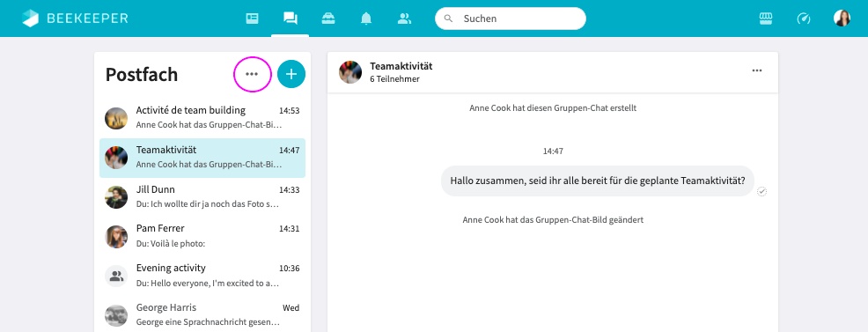Open the Activité de team building chat

(202, 118)
